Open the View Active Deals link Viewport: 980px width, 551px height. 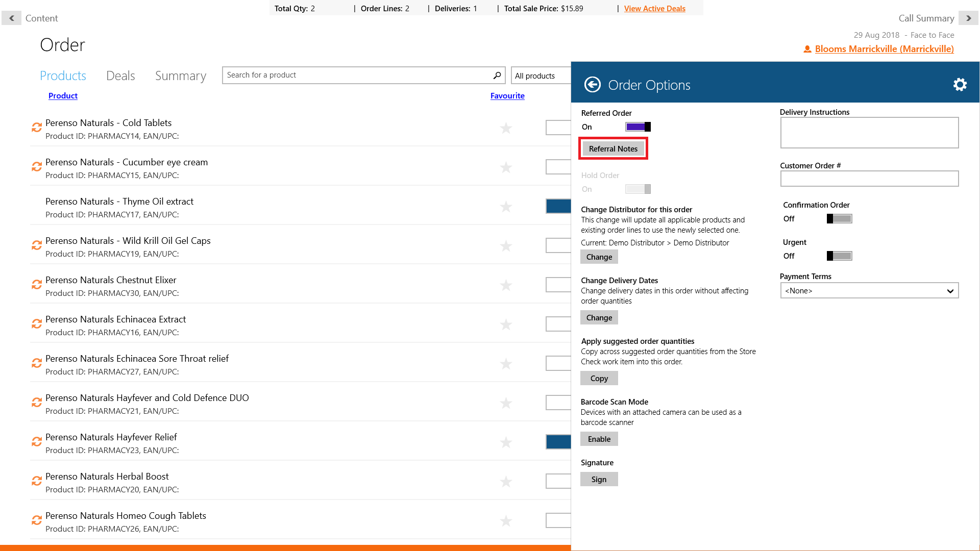tap(654, 9)
